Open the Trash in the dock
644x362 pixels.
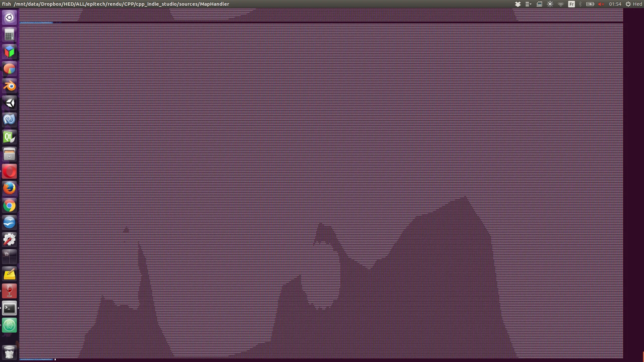[9, 352]
